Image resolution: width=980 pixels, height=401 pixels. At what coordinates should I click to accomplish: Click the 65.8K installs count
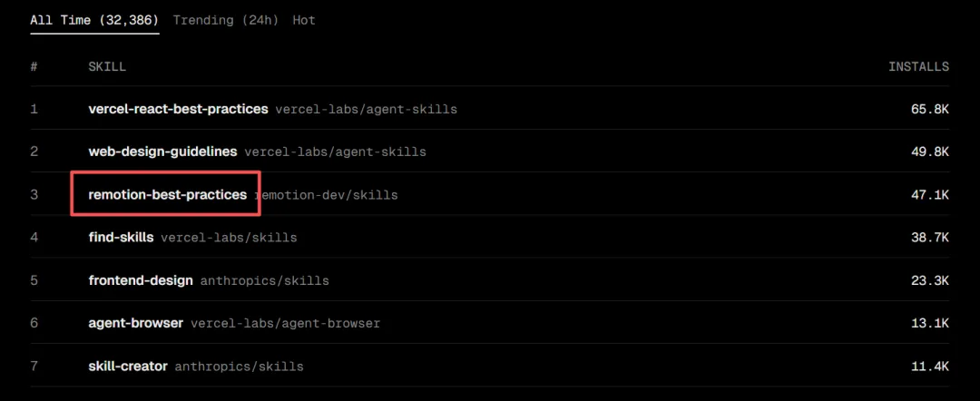(x=929, y=109)
